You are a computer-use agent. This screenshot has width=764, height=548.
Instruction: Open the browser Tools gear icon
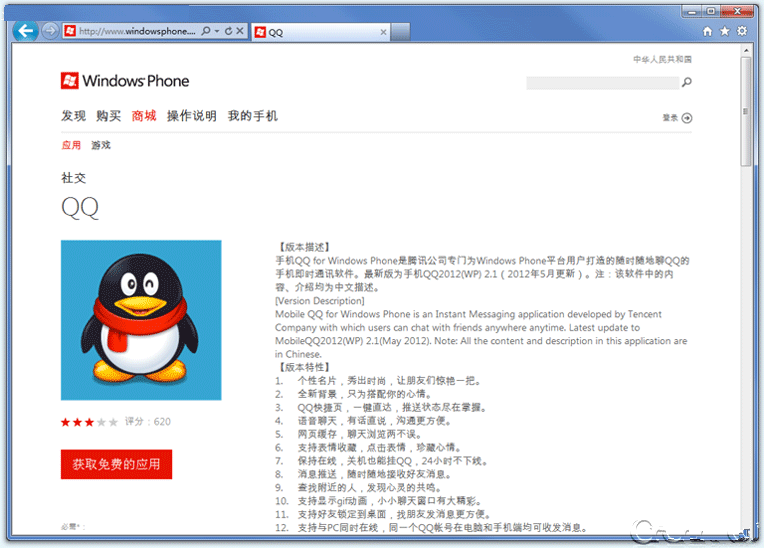click(742, 31)
